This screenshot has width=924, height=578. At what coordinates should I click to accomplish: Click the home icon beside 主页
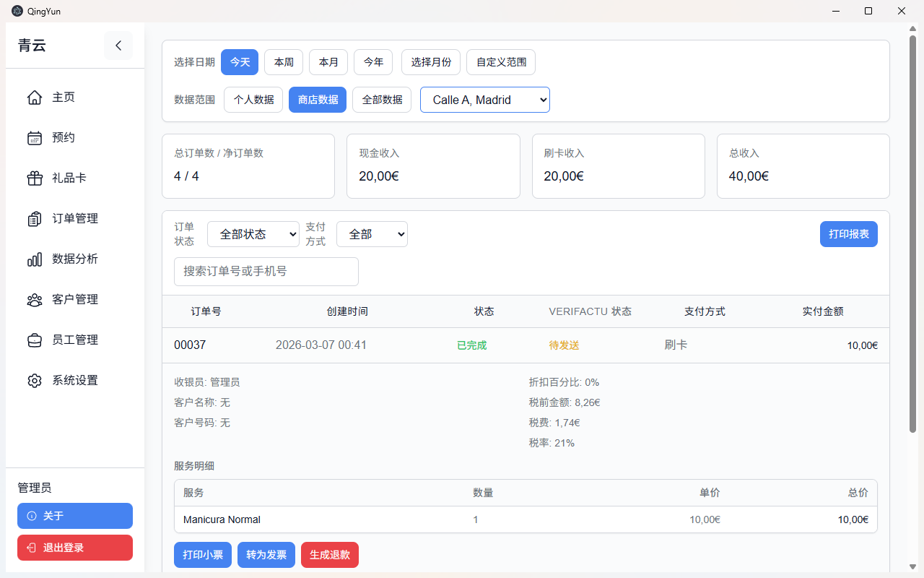click(x=35, y=98)
